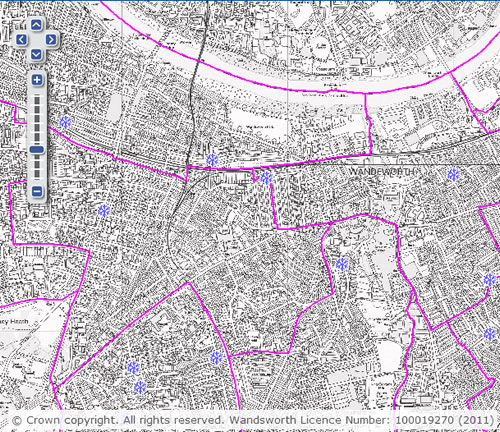Click the Crown copyright licence text
The height and width of the screenshot is (432, 500).
pos(253,420)
